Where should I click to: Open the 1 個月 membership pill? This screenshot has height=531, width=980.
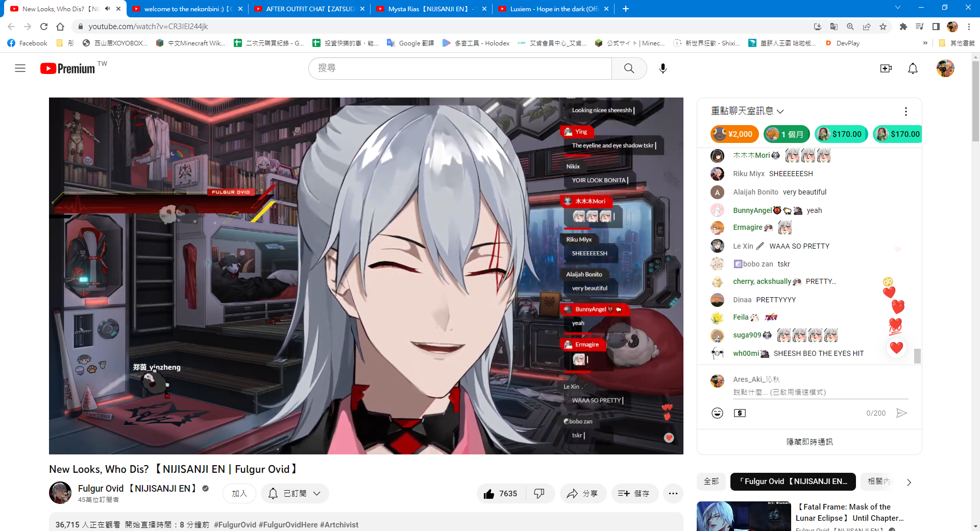click(787, 134)
